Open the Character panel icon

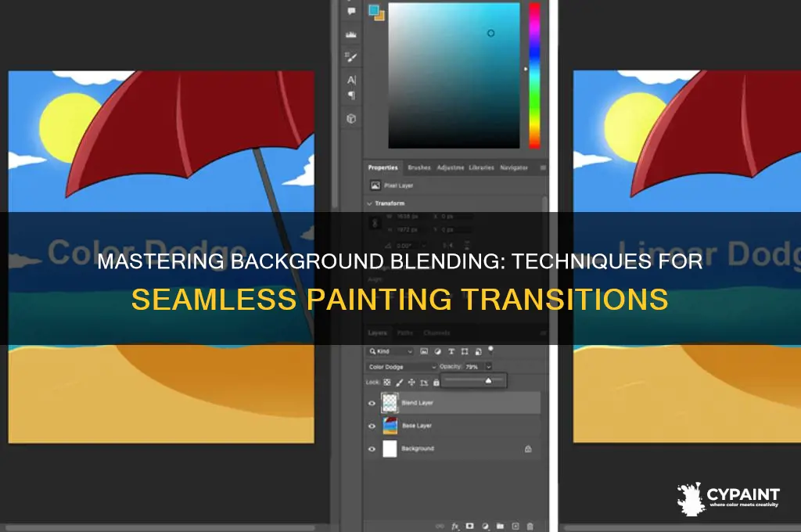tap(351, 80)
